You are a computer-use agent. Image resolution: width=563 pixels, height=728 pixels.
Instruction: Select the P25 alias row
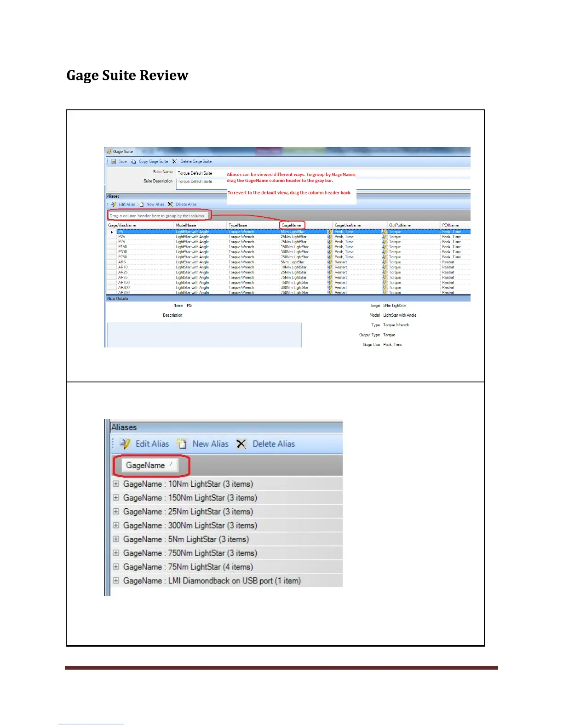(288, 237)
